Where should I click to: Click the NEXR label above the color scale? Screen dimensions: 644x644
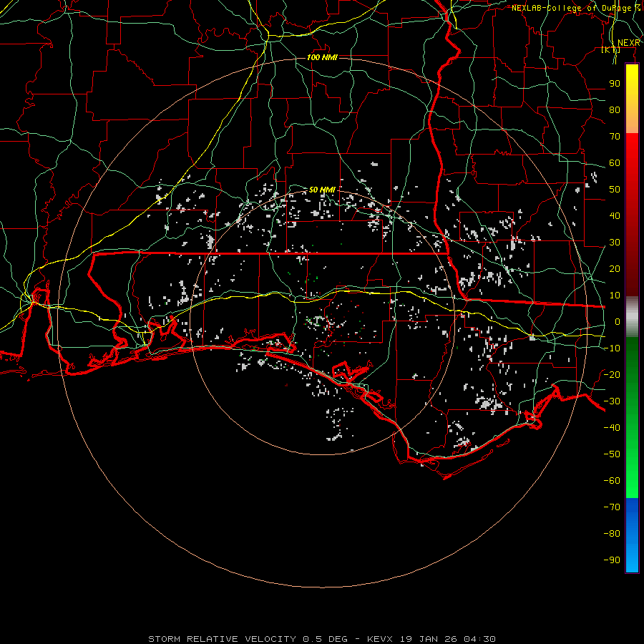[629, 42]
